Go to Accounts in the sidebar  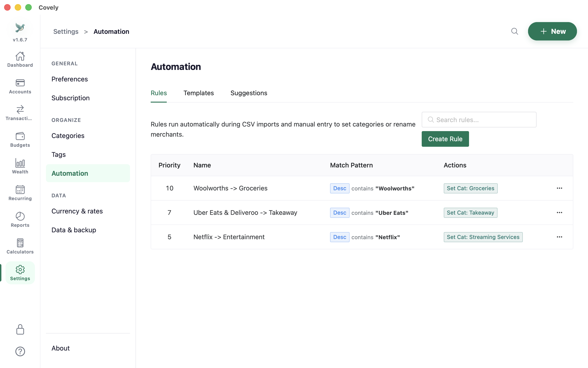pos(20,86)
